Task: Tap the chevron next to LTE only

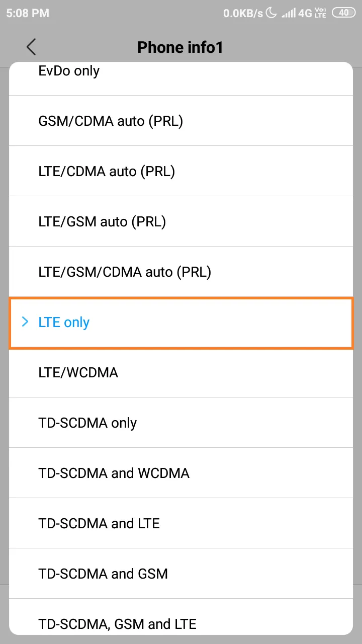Action: point(25,322)
